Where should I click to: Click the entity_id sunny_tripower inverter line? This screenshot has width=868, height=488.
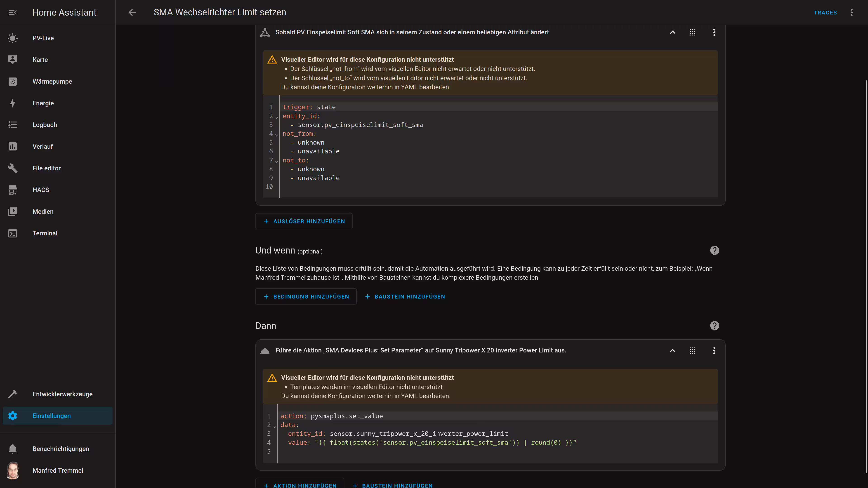coord(498,434)
